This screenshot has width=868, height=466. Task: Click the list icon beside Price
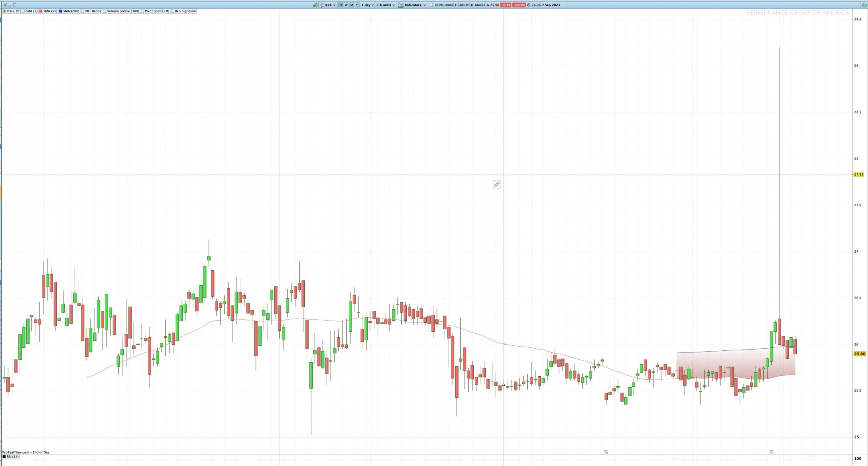tap(18, 11)
